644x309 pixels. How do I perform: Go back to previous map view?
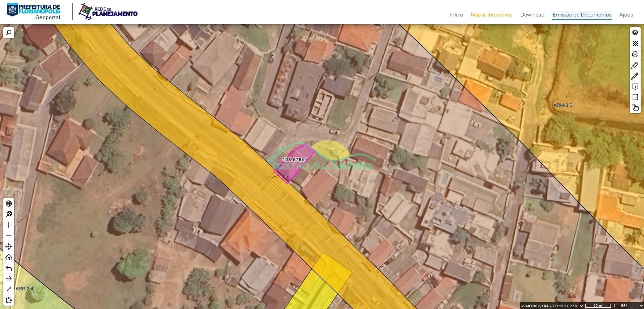(9, 268)
